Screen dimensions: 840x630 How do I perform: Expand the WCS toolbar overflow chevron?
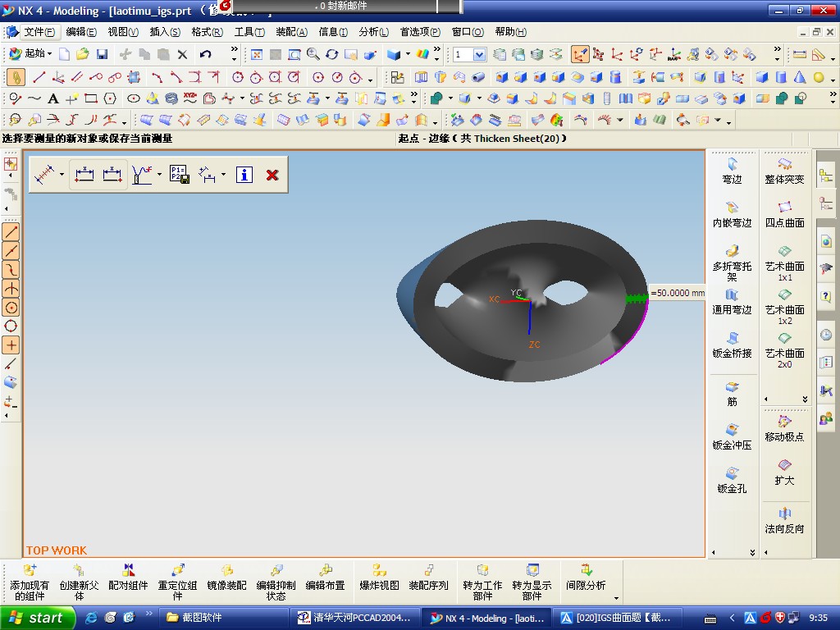[778, 49]
